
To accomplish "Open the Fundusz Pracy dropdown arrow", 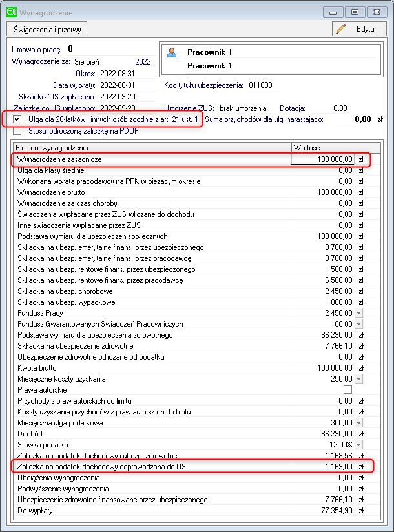I will [x=359, y=313].
